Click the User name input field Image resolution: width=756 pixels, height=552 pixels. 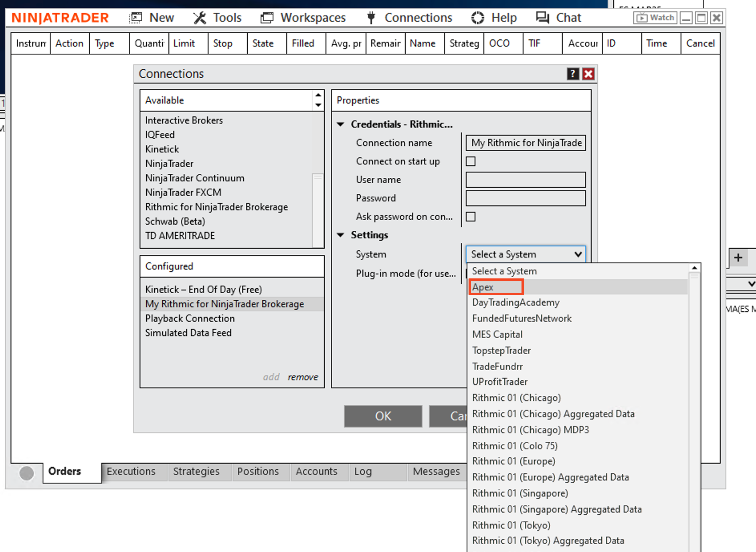pos(526,180)
